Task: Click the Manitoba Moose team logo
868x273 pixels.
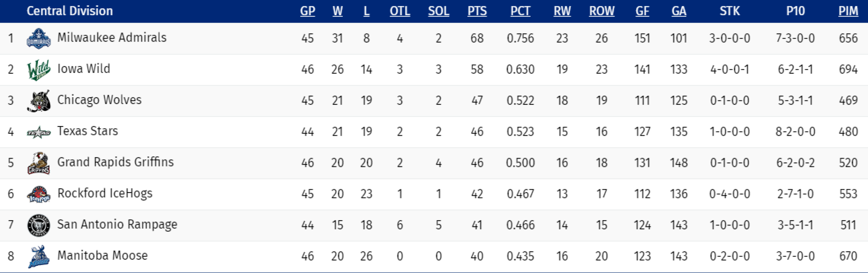Action: (39, 257)
